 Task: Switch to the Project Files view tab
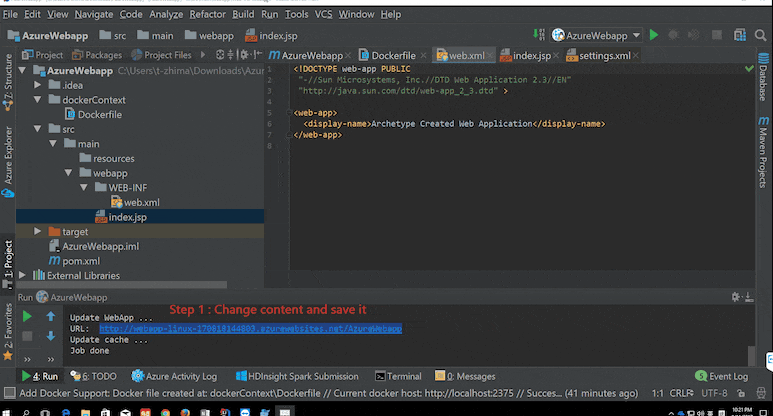coord(161,55)
